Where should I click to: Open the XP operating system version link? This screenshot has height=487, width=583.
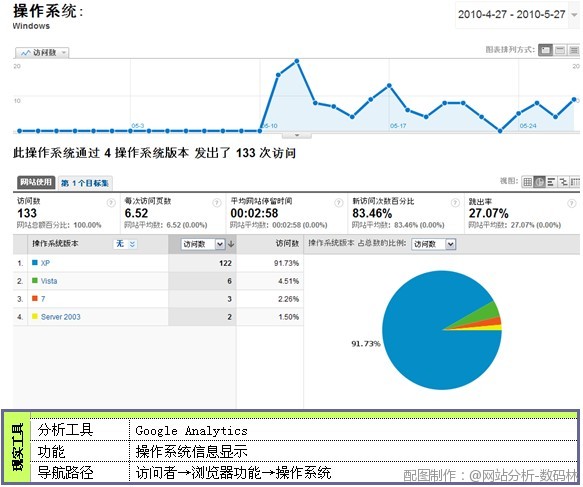tap(45, 263)
